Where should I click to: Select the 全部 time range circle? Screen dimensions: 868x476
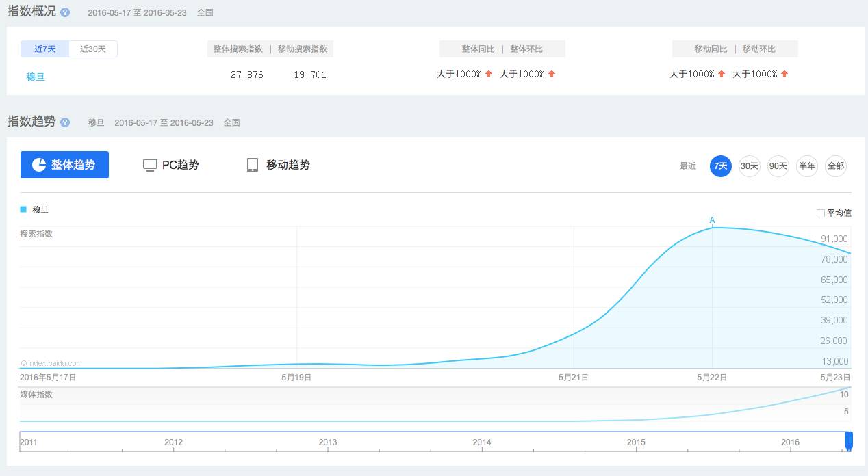pyautogui.click(x=836, y=166)
